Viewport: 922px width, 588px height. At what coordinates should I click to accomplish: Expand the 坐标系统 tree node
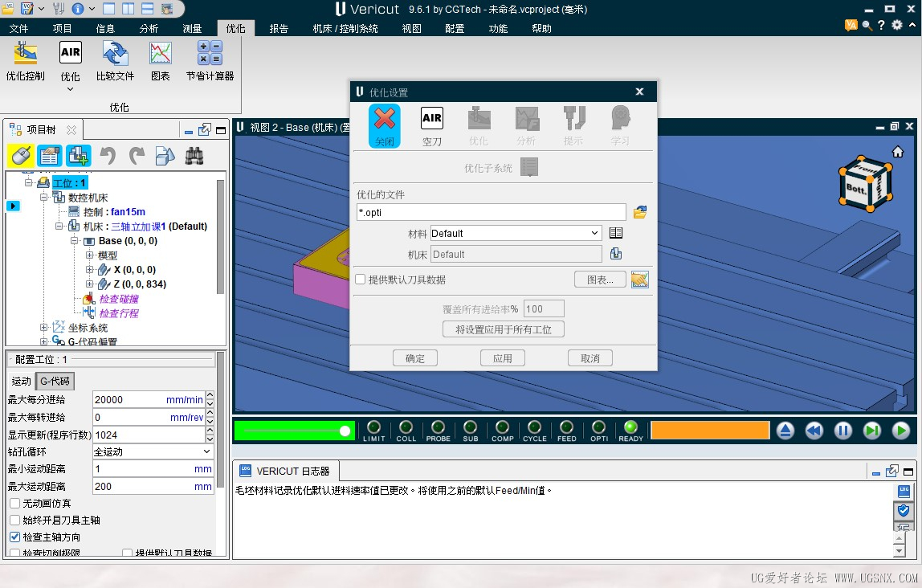click(43, 328)
